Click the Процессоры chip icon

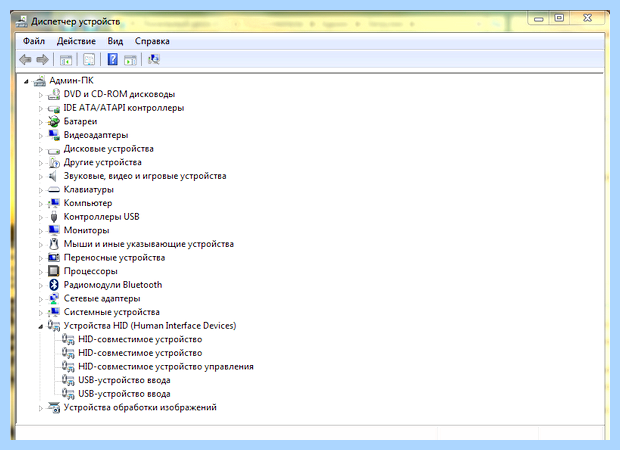(53, 271)
